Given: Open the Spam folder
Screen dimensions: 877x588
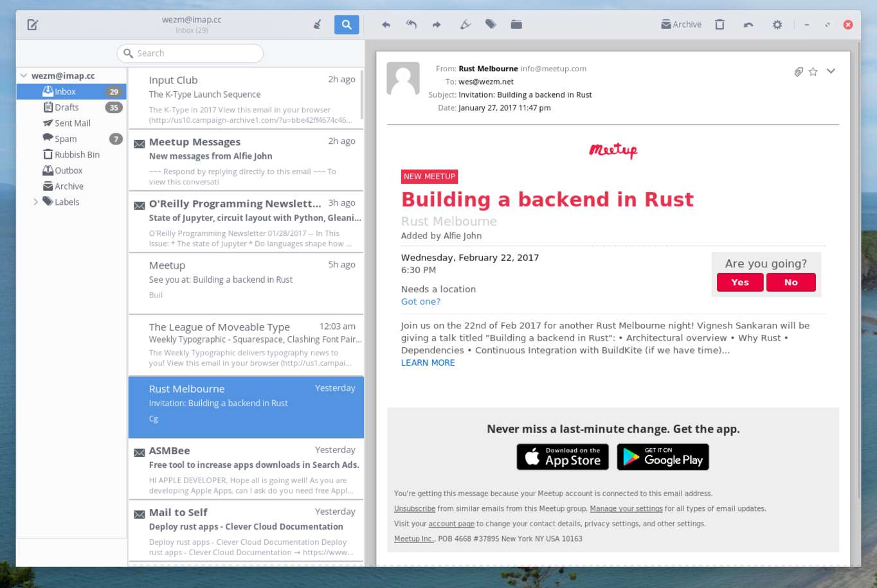Looking at the screenshot, I should 71,139.
